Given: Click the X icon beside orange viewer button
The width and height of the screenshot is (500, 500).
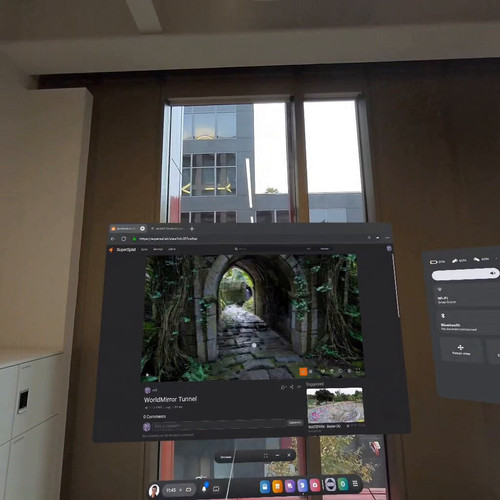Looking at the screenshot, I should pos(311,371).
